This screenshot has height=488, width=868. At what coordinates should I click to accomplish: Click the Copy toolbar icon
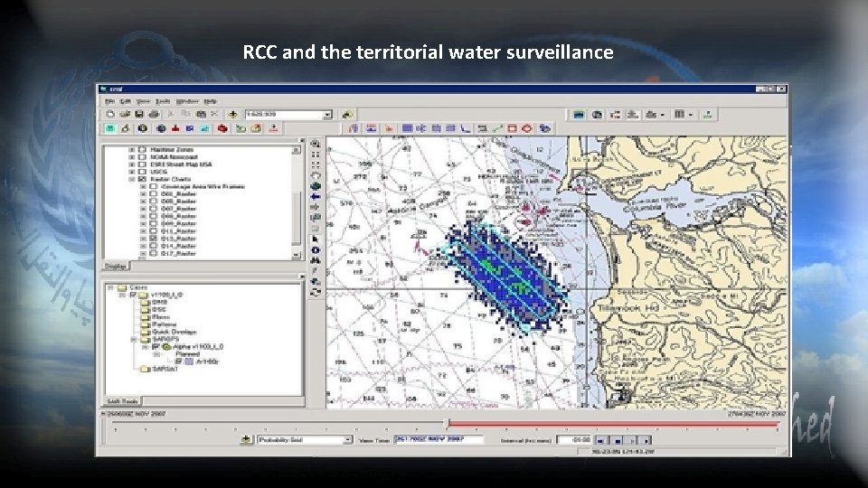point(186,115)
